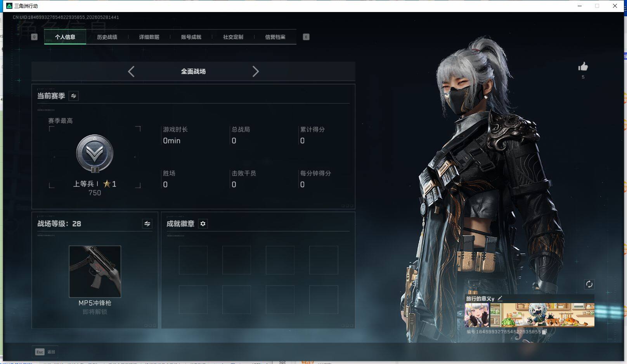Minimize the 三角洲行动 window
This screenshot has width=627, height=364.
coord(580,6)
